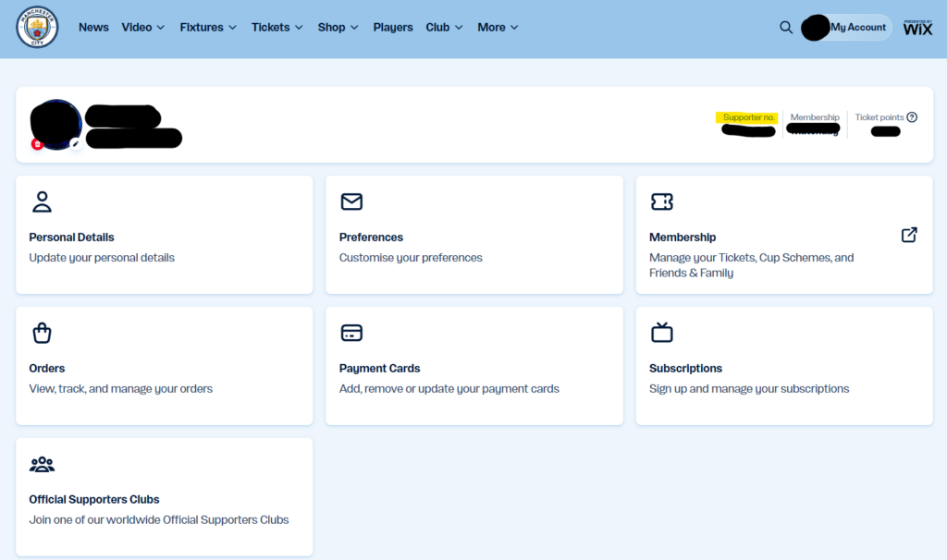Viewport: 947px width, 560px height.
Task: Open the Tickets dropdown menu
Action: coord(277,28)
